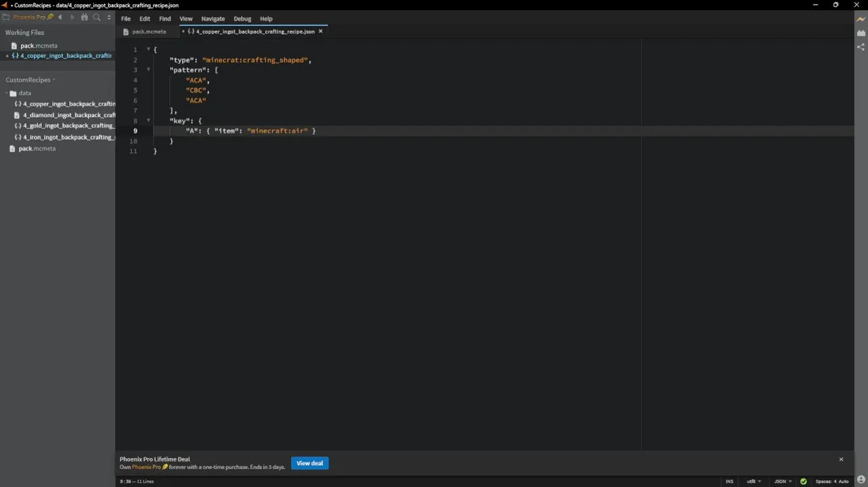Open 4_iron_ingot_backpack file in tree
Viewport: 868px width, 487px height.
coord(69,137)
